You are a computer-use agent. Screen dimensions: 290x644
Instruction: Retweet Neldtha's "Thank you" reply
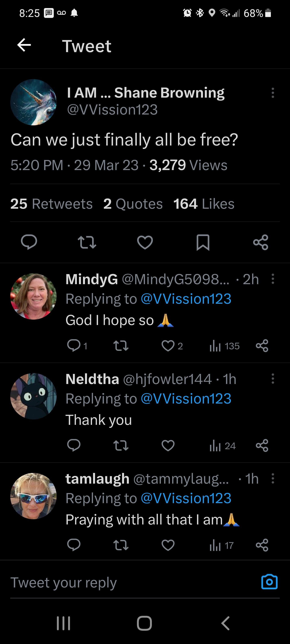click(121, 446)
